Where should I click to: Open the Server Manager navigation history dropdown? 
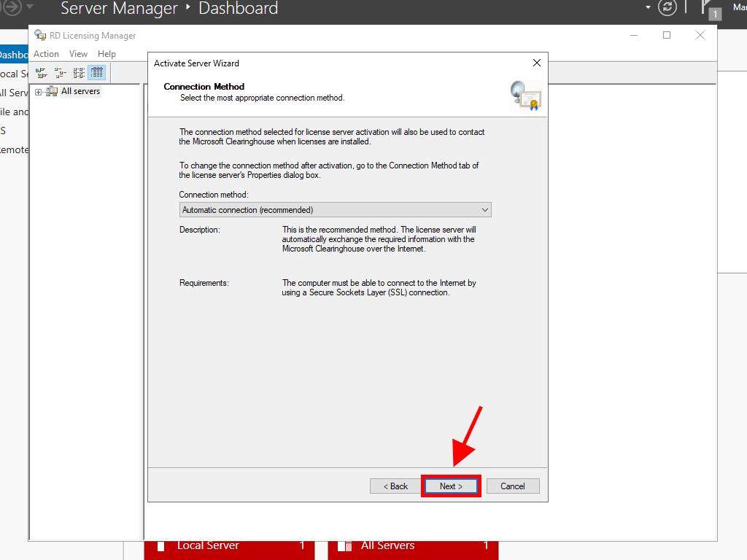coord(29,7)
